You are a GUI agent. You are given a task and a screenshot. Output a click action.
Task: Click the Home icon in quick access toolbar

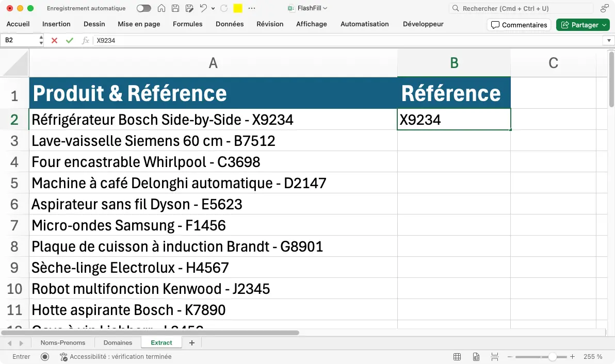tap(161, 8)
